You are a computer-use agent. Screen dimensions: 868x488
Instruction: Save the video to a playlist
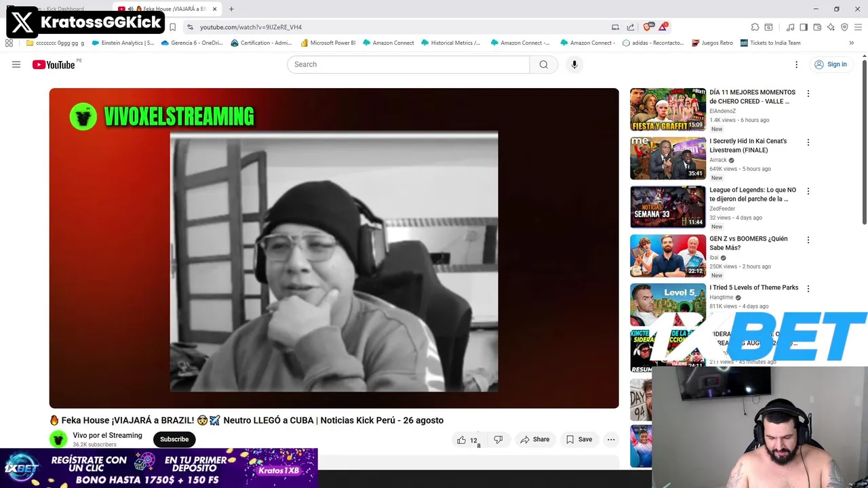click(x=580, y=440)
